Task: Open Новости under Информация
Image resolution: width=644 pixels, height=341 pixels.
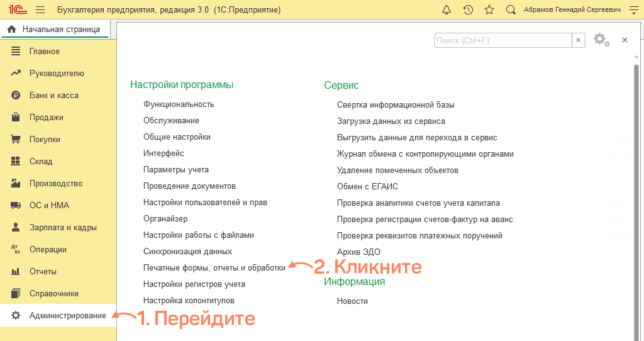Action: 352,301
